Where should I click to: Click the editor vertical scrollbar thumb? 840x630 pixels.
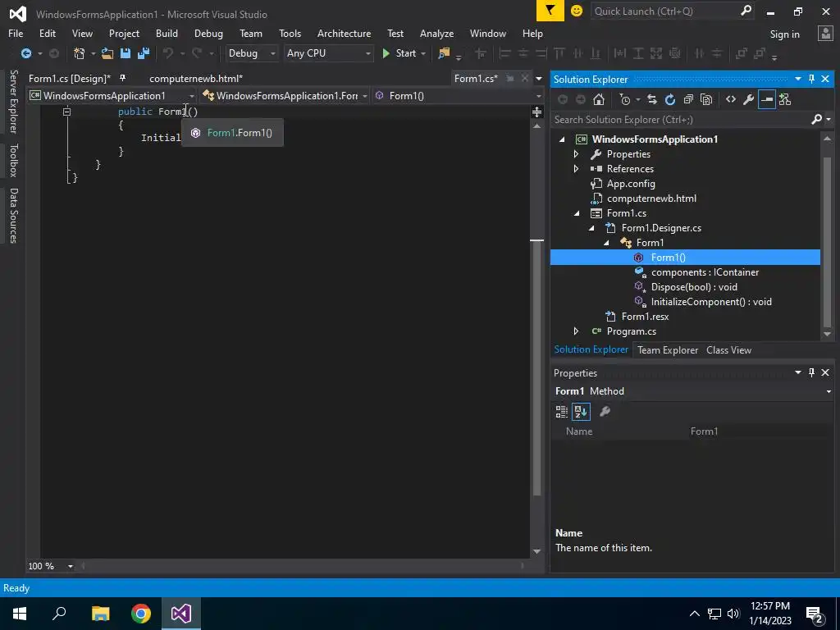click(536, 370)
